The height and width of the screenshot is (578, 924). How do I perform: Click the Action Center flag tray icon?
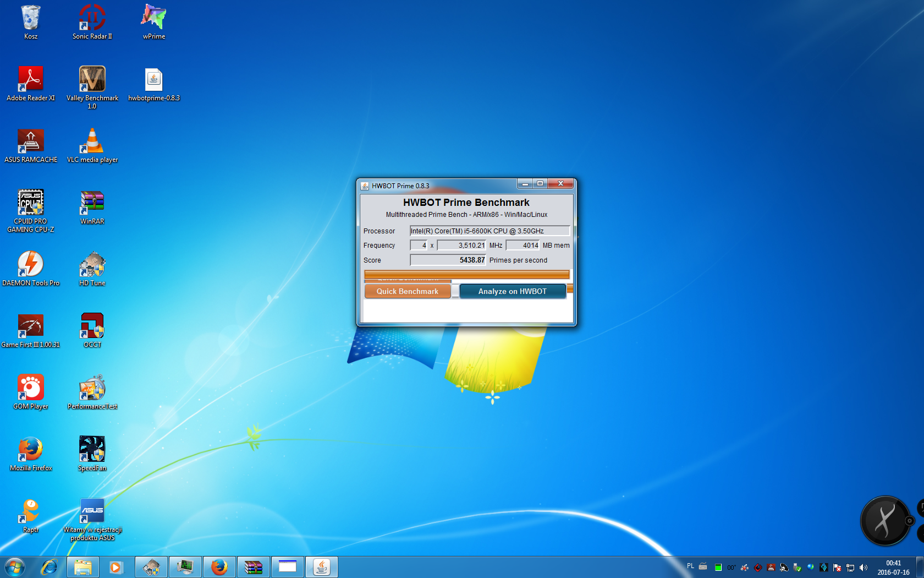(x=837, y=568)
